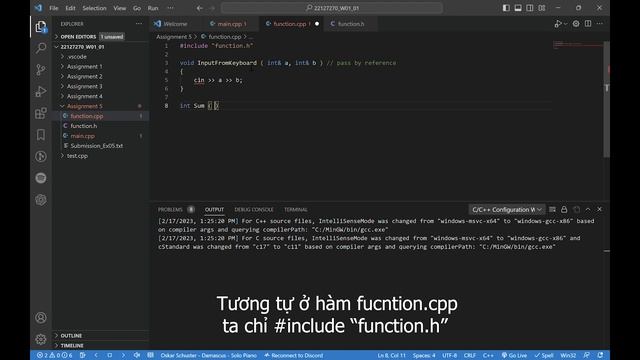Close the bottom panel
640x360 pixels.
pyautogui.click(x=600, y=209)
